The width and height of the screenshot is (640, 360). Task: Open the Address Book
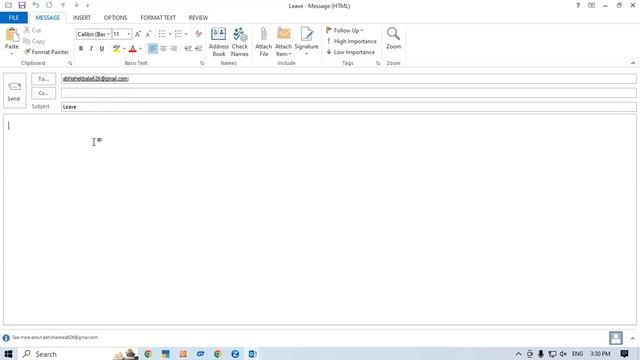(218, 42)
